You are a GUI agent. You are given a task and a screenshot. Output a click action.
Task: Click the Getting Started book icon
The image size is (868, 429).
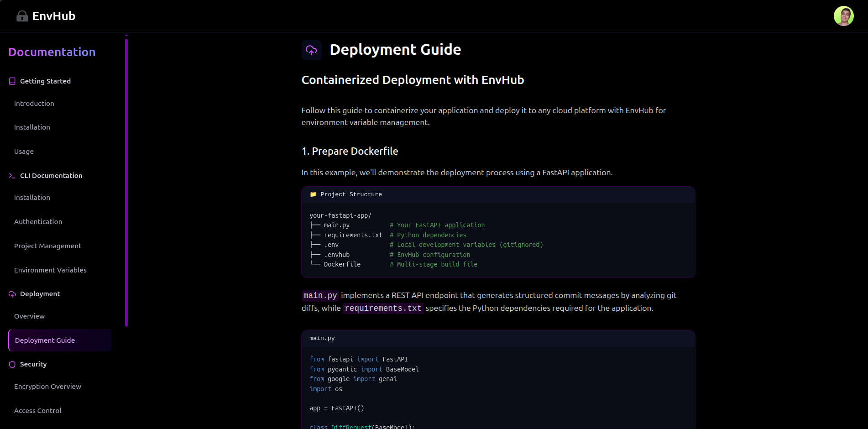pos(12,81)
